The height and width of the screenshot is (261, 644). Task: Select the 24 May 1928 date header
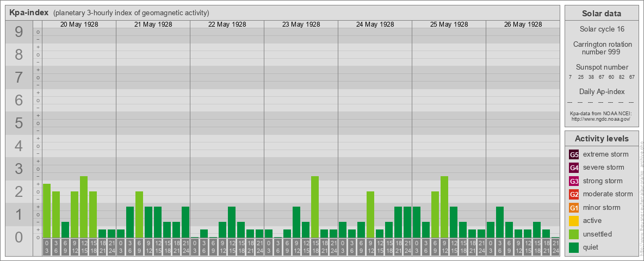375,24
